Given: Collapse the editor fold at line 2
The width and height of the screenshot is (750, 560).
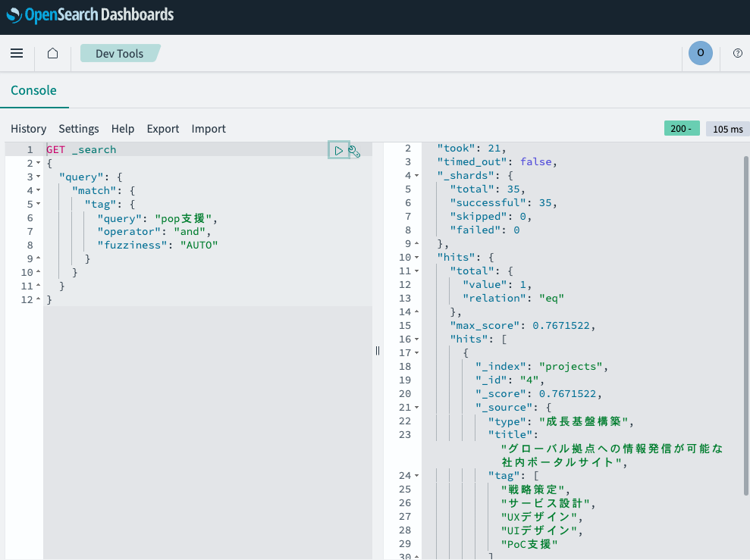Looking at the screenshot, I should [x=38, y=164].
